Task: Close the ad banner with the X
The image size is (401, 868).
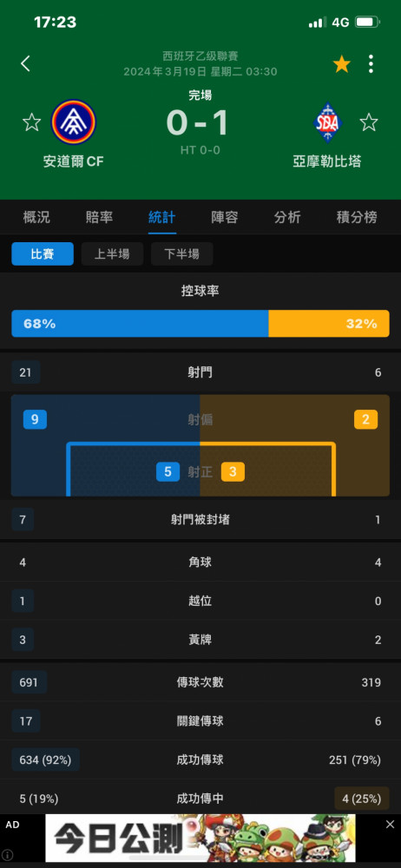Action: (x=390, y=825)
